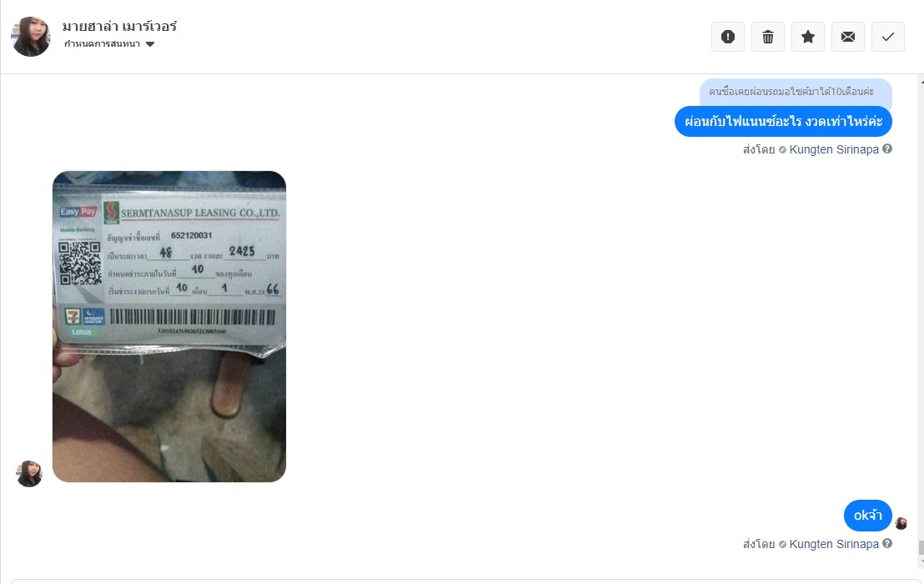Star this conversation for follow-up
The image size is (924, 584).
coord(808,37)
